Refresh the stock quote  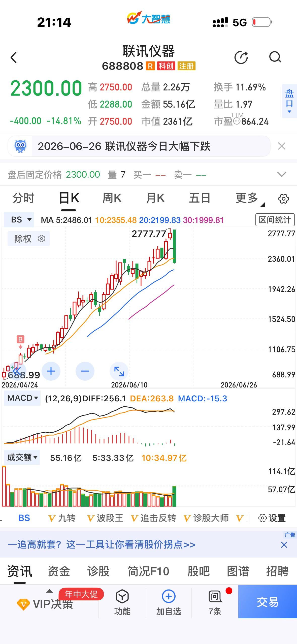pos(241,57)
